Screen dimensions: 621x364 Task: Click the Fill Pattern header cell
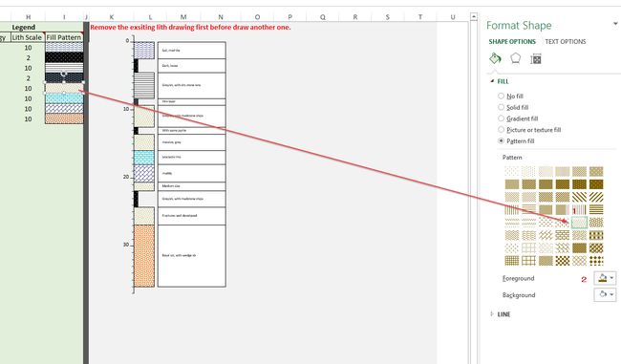pos(64,37)
